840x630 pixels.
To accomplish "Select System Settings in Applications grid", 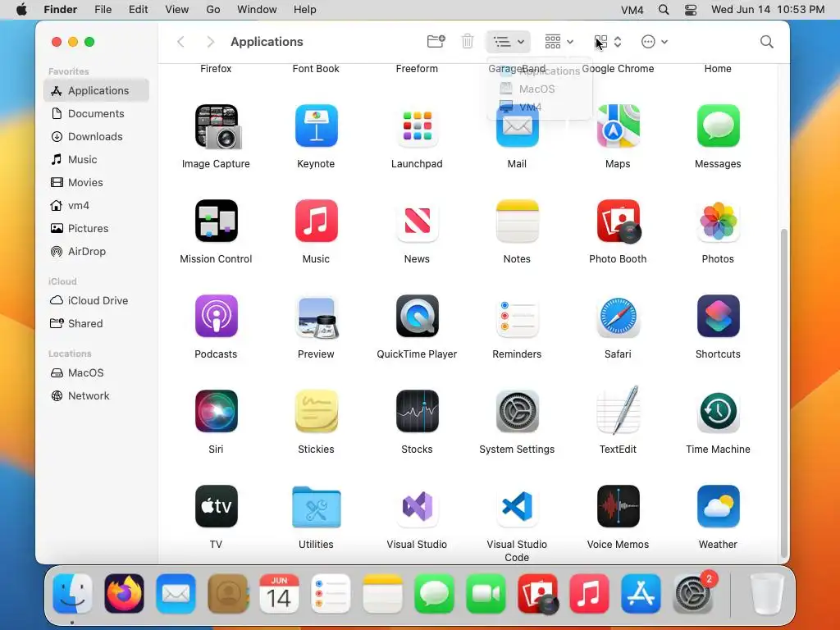I will click(x=517, y=412).
